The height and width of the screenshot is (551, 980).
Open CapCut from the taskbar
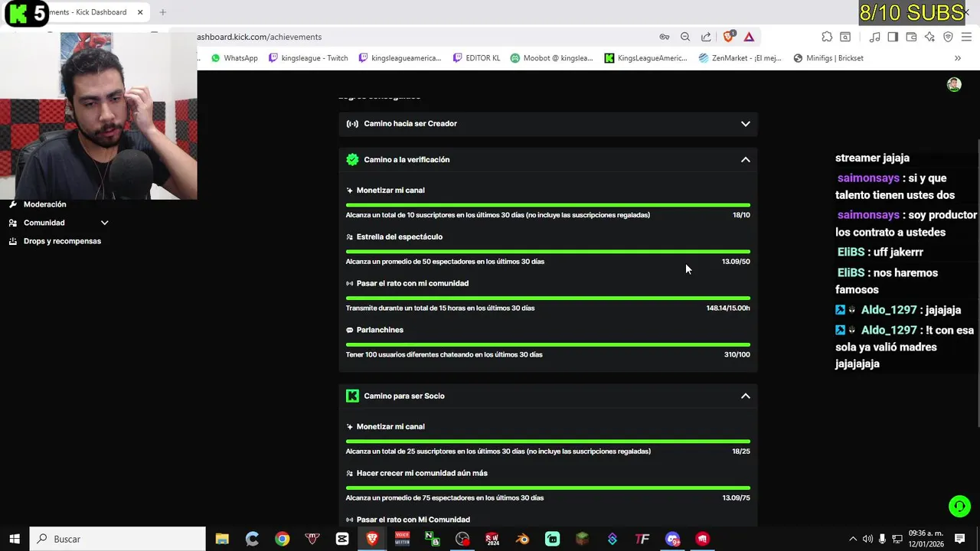point(342,539)
